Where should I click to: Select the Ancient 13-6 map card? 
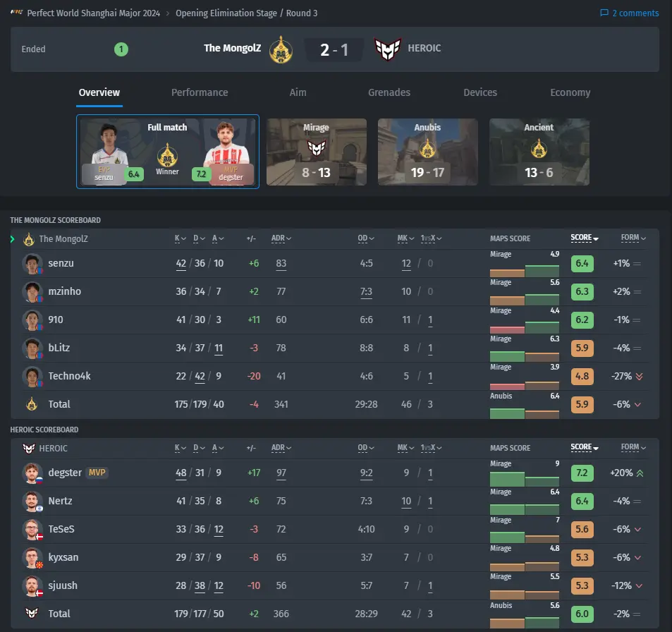pos(539,152)
